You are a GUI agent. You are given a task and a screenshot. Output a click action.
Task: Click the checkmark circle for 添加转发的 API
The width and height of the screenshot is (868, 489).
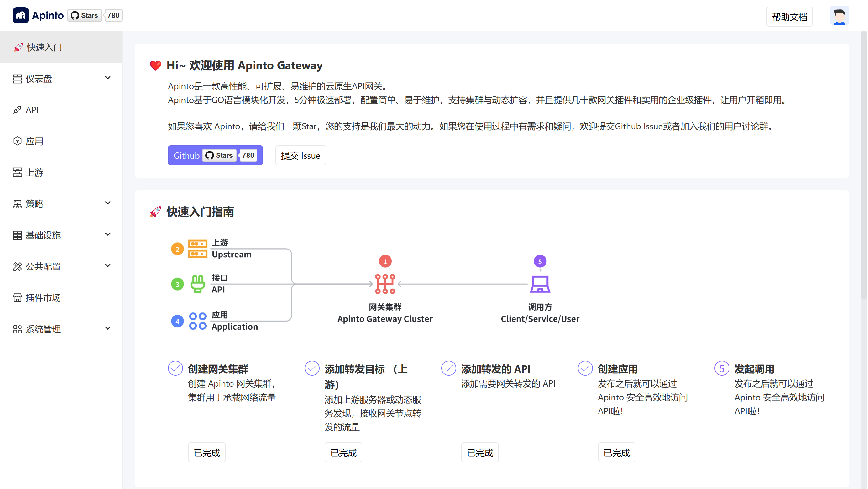449,368
